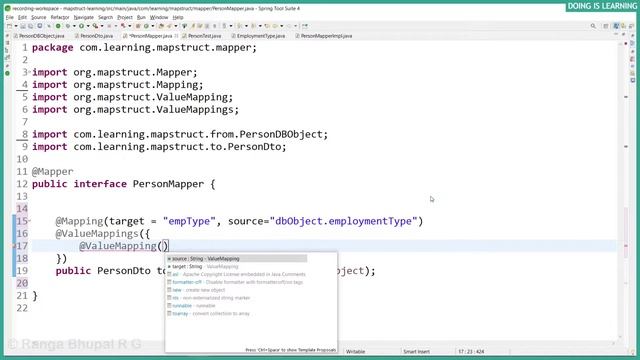The image size is (640, 360).
Task: Click the error marker on line 17
Action: [x=14, y=246]
